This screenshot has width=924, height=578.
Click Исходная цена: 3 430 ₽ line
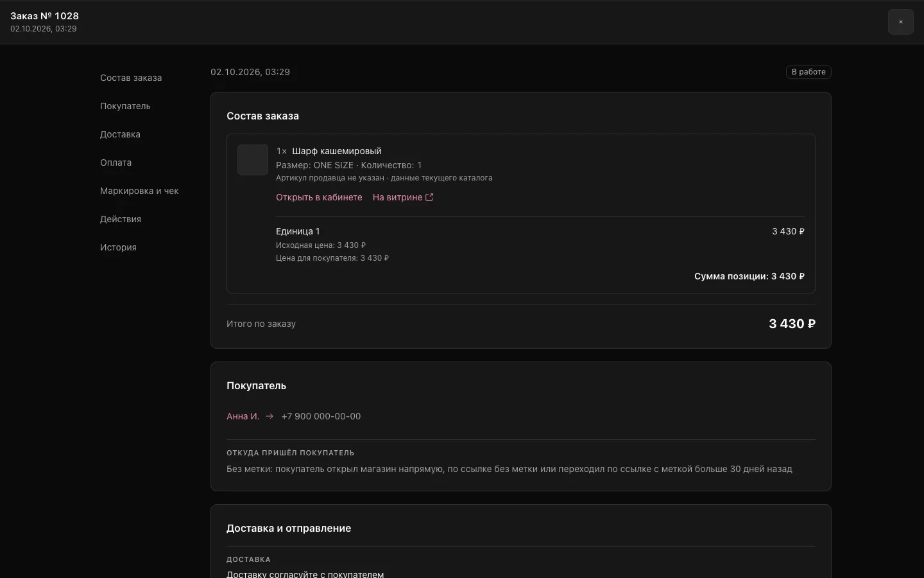coord(321,245)
